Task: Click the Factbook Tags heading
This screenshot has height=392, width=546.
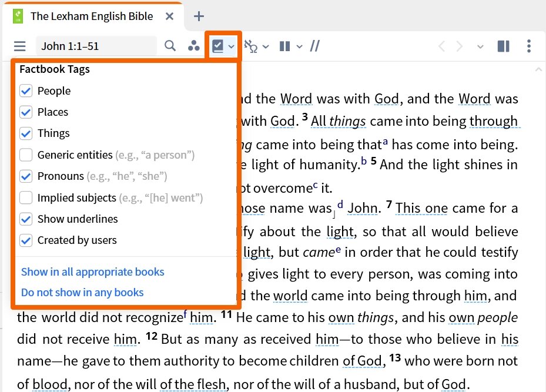Action: pos(55,69)
